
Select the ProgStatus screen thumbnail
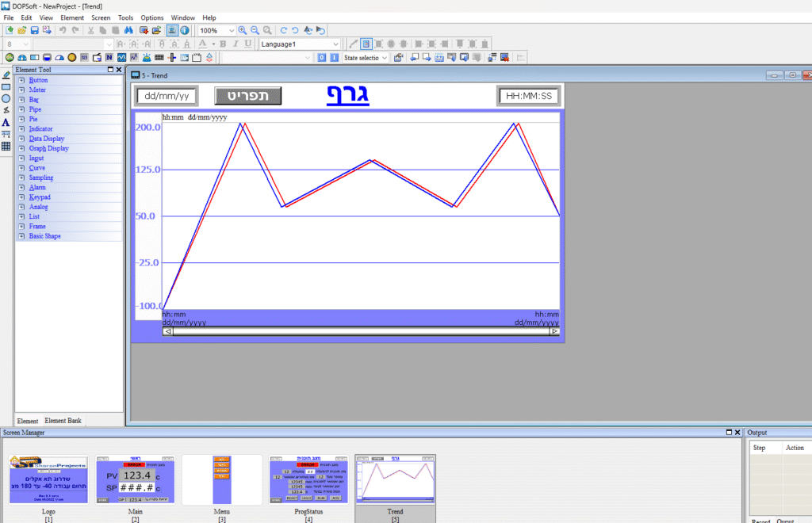(x=308, y=479)
